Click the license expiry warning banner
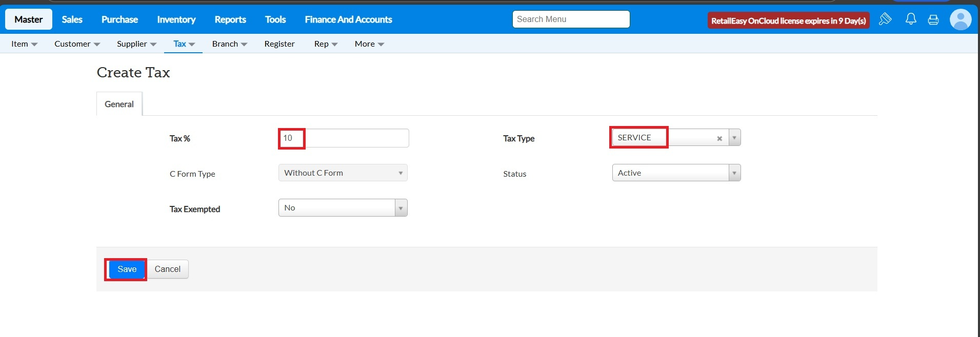Screen dimensions: 980x337 tap(788, 20)
